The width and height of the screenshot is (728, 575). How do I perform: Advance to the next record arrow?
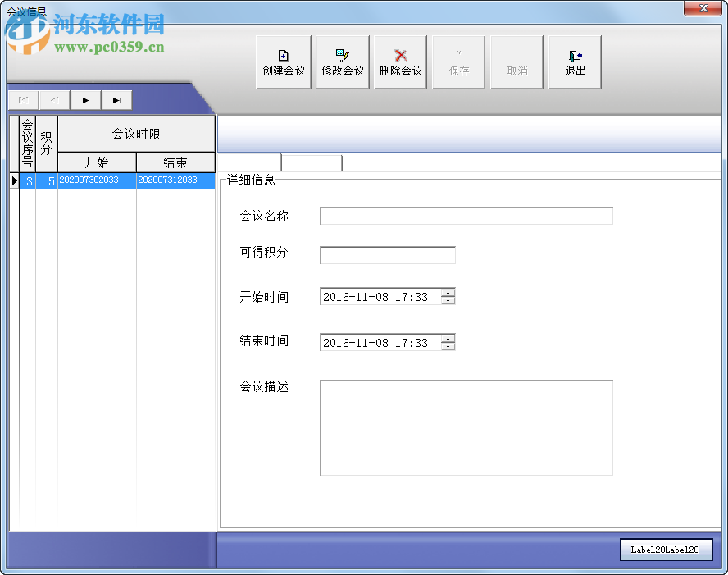click(85, 100)
